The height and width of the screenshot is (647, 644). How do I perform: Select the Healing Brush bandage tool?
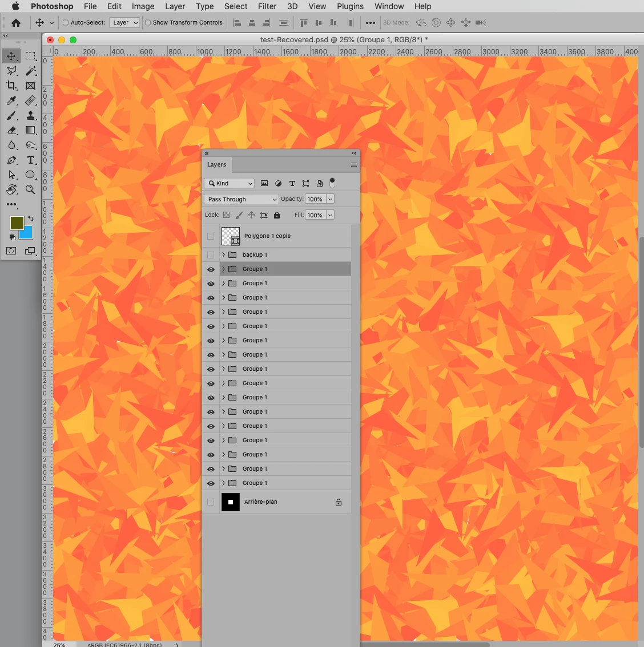30,100
